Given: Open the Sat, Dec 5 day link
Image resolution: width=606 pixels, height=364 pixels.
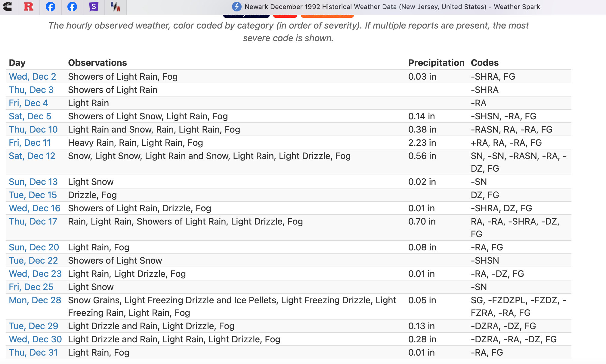Looking at the screenshot, I should tap(30, 116).
